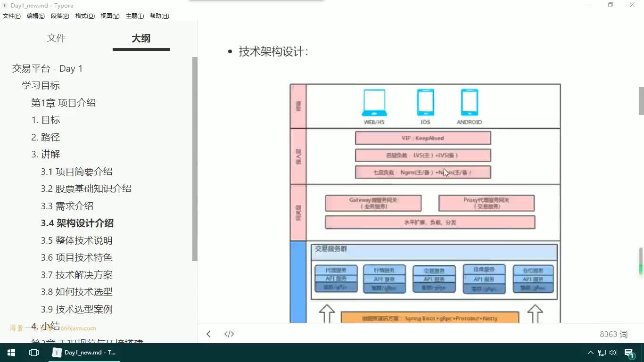Go to 3.1 项目简要介绍 section

point(76,172)
